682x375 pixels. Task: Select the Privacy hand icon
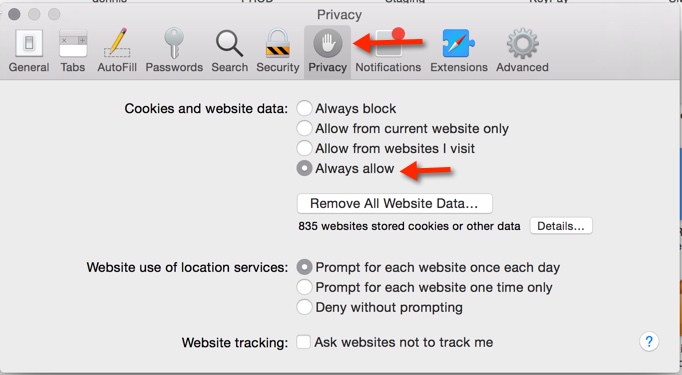(328, 44)
